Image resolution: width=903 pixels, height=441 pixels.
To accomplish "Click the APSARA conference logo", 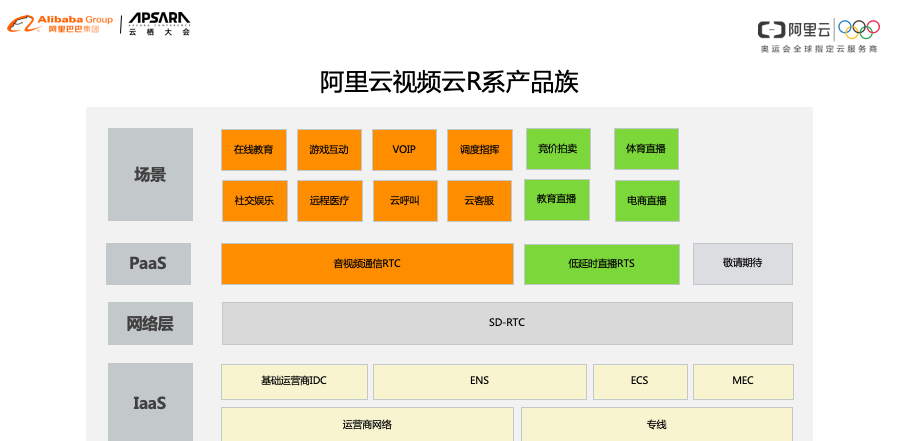I will pos(159,25).
